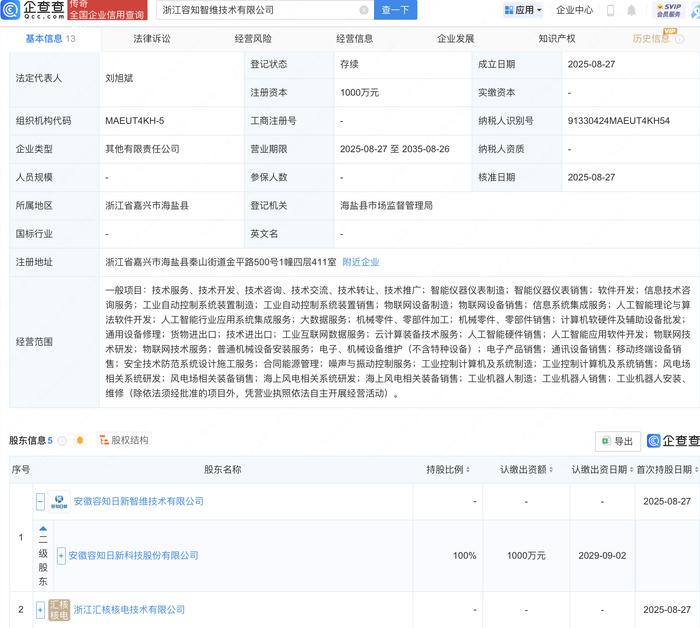Switch to the 基本信息 tab
Screen dimensions: 700x628
tap(50, 39)
